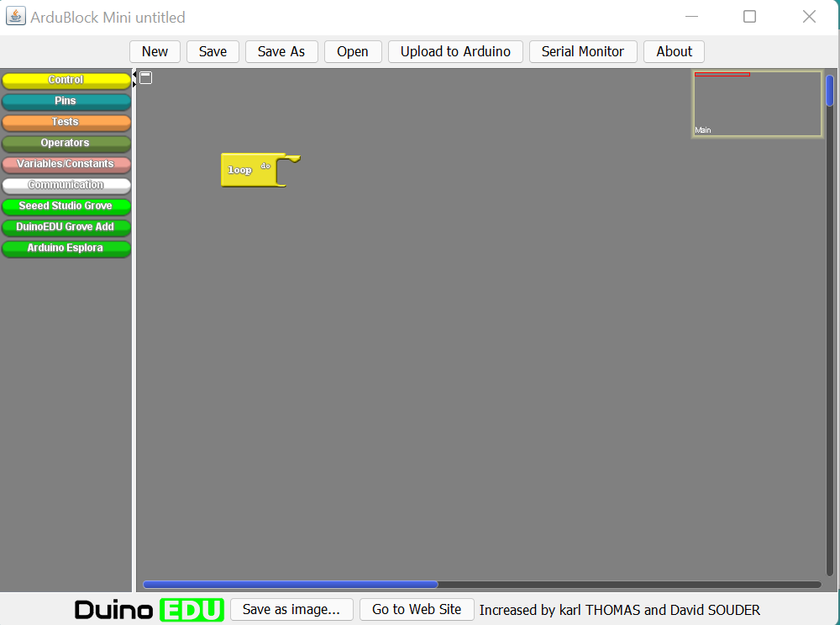This screenshot has width=840, height=625.
Task: Open DuinoEDU Grove Add category
Action: (66, 228)
